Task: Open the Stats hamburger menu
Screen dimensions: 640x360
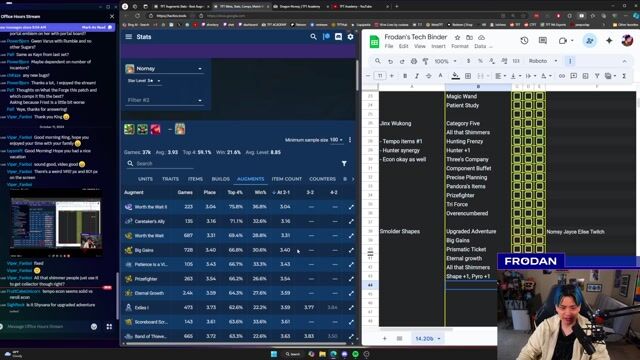Action: coord(129,37)
